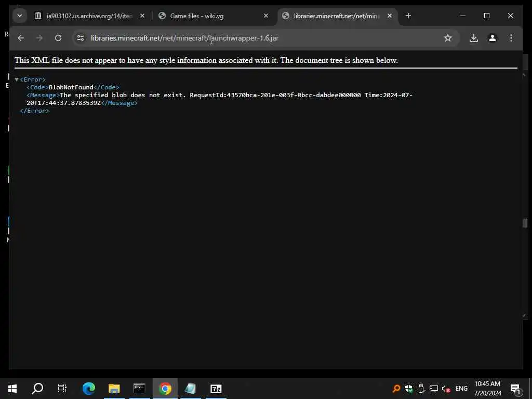Click the background window's scrollbar thumb
This screenshot has height=399, width=532.
tap(525, 223)
